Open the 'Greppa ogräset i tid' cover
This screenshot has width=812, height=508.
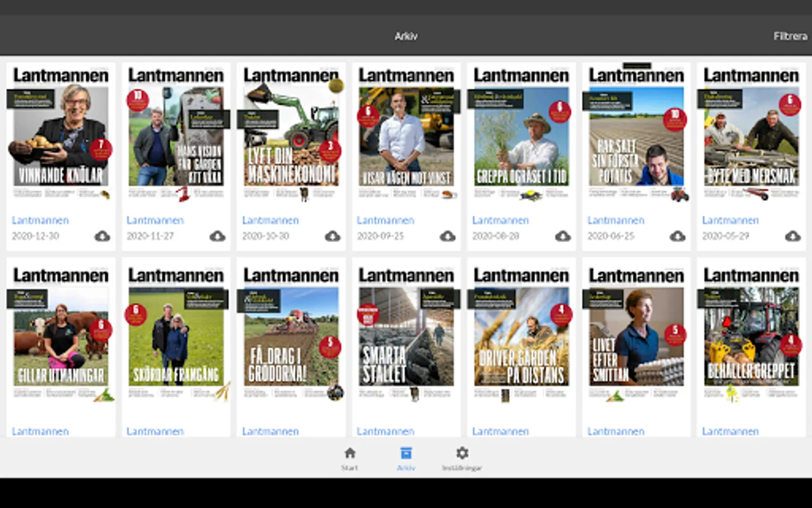coord(521,134)
